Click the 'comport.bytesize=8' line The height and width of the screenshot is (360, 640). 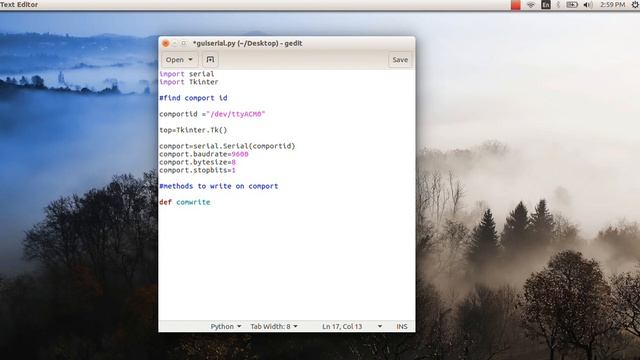pyautogui.click(x=198, y=162)
